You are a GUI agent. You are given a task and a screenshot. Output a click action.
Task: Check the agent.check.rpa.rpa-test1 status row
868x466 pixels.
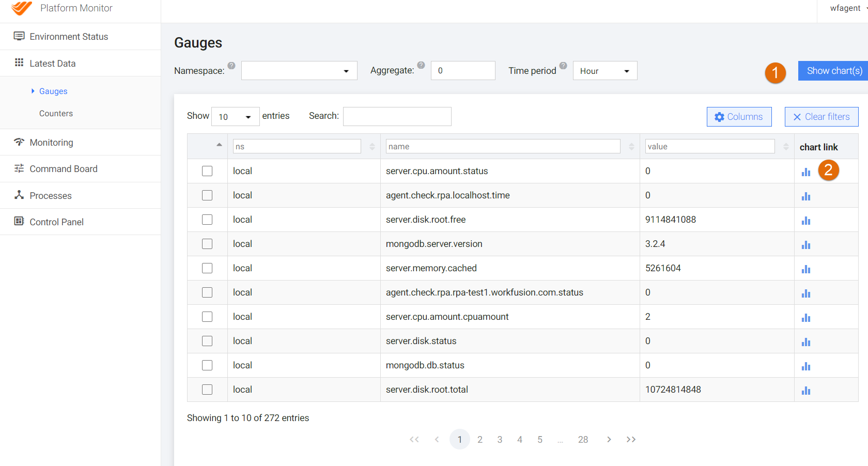pyautogui.click(x=207, y=292)
